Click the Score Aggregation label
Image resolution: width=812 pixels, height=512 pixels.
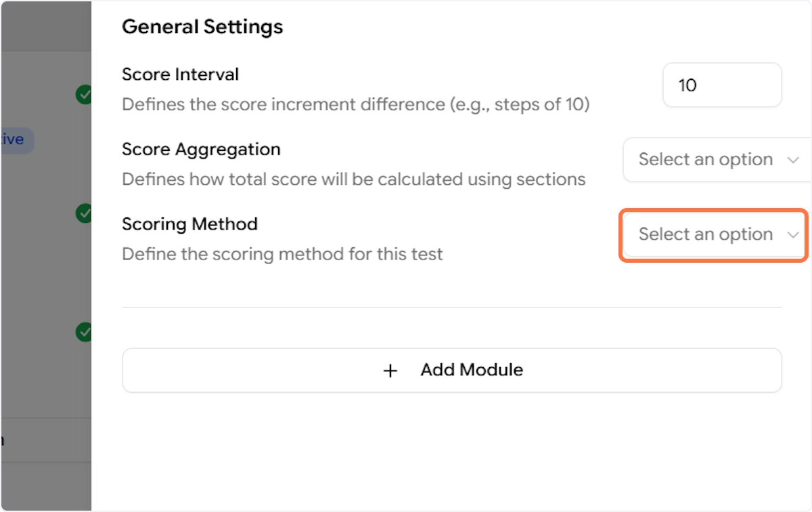pyautogui.click(x=201, y=149)
